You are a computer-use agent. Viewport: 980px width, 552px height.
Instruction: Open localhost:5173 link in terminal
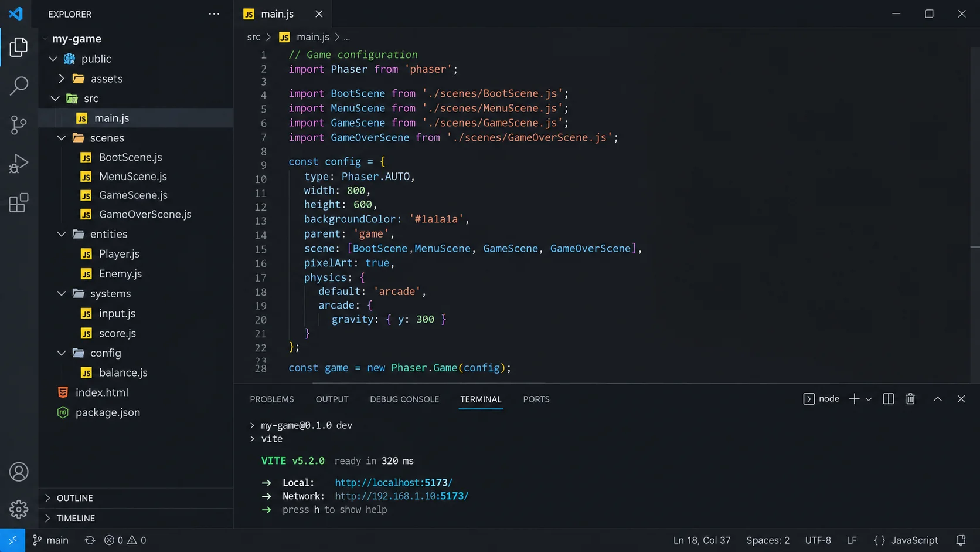[x=393, y=483]
